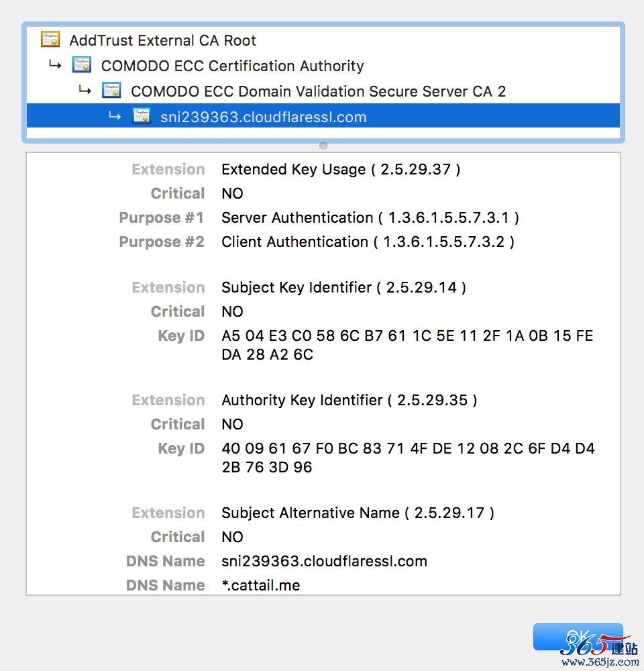Click the Extension label beside Subject Alternative Name
This screenshot has height=671, width=644.
tap(168, 513)
